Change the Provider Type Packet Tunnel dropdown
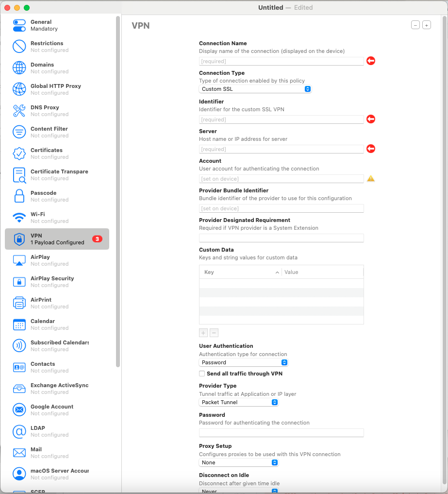This screenshot has width=448, height=494. click(x=239, y=402)
